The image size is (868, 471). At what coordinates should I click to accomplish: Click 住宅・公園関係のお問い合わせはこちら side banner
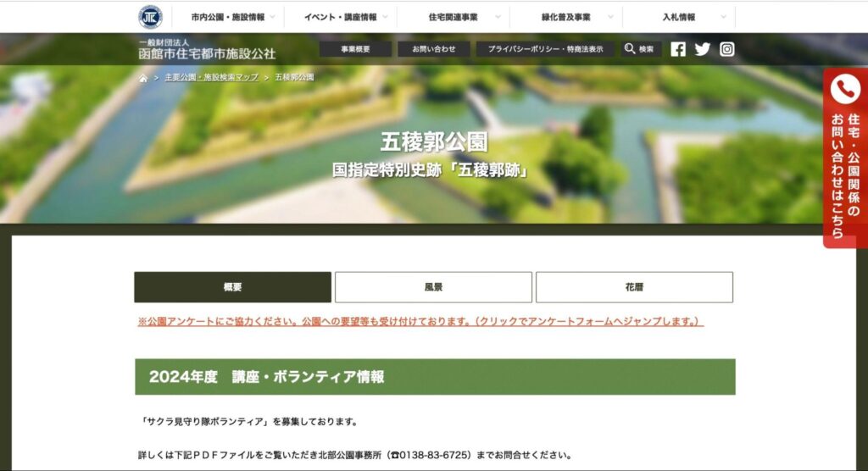[x=845, y=158]
